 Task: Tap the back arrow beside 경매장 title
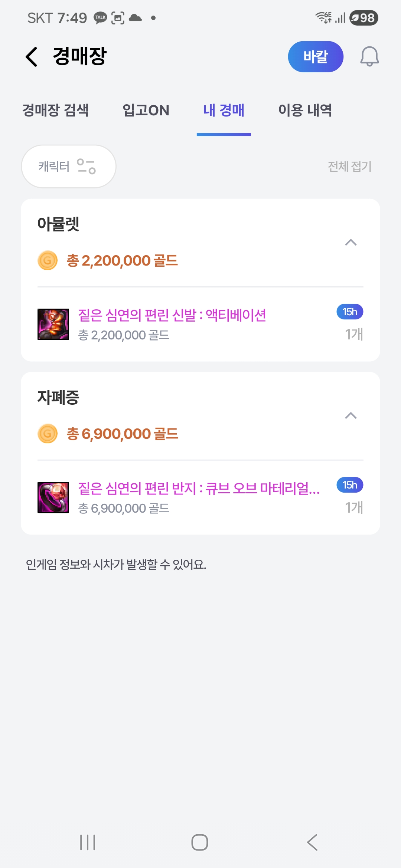(x=32, y=57)
